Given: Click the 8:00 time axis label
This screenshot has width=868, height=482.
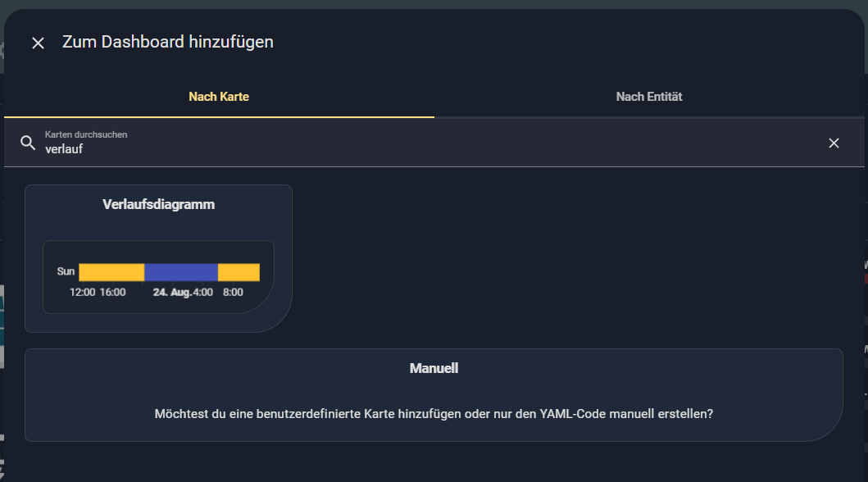Looking at the screenshot, I should tap(233, 292).
